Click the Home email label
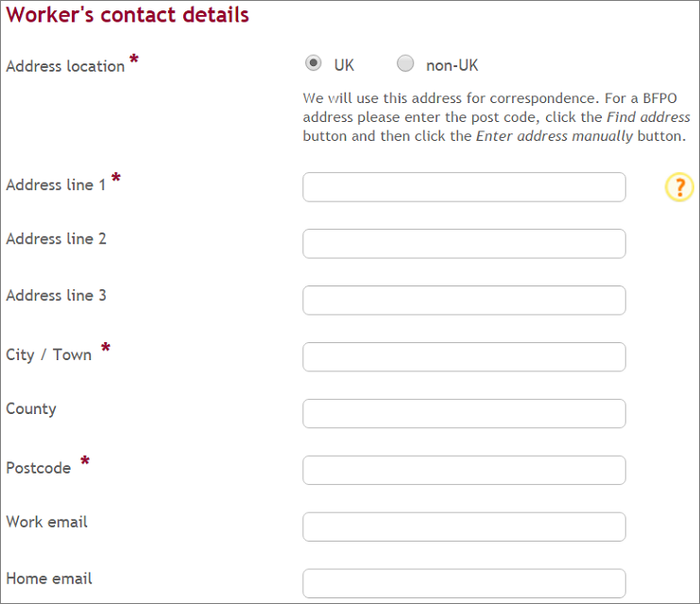The width and height of the screenshot is (700, 604). click(49, 578)
